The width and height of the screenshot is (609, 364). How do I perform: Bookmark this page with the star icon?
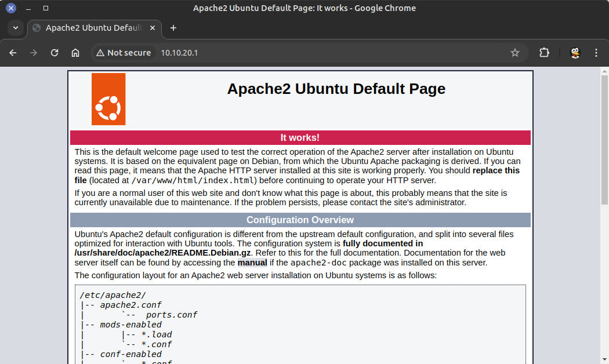point(514,53)
